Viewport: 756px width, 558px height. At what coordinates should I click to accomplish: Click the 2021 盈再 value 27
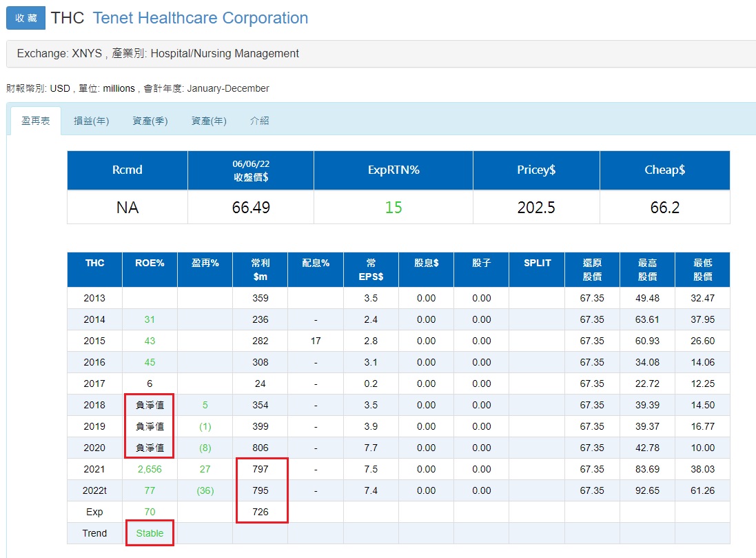click(205, 469)
